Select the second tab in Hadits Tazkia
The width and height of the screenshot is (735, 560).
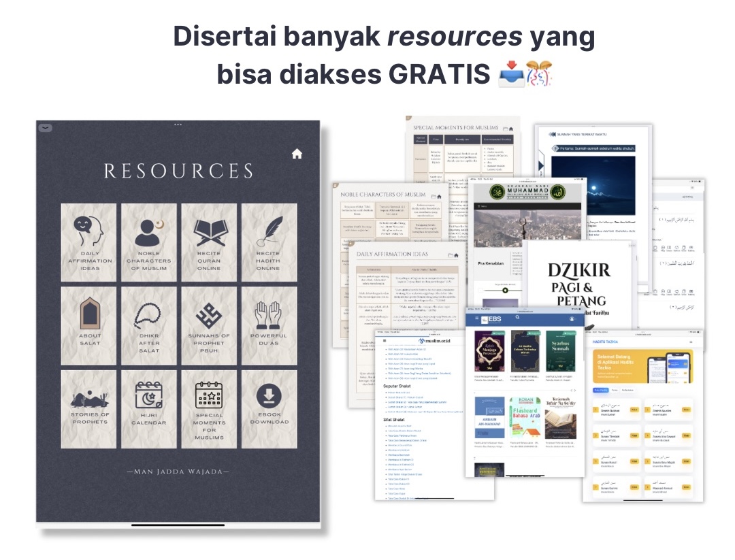615,390
